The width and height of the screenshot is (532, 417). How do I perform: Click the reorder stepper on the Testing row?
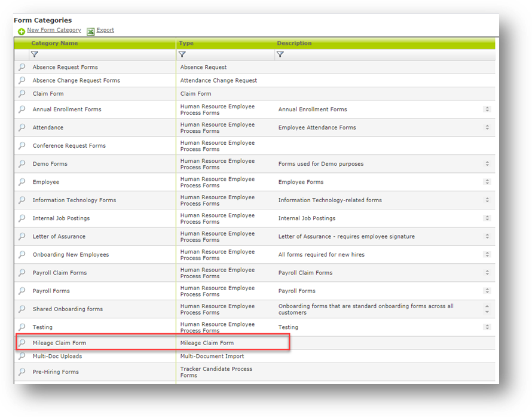point(487,327)
